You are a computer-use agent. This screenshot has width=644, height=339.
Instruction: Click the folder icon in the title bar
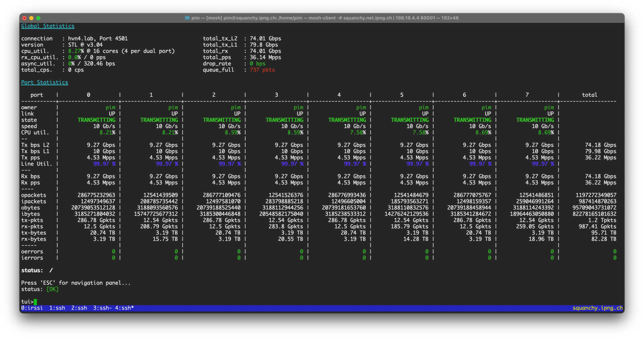(187, 18)
